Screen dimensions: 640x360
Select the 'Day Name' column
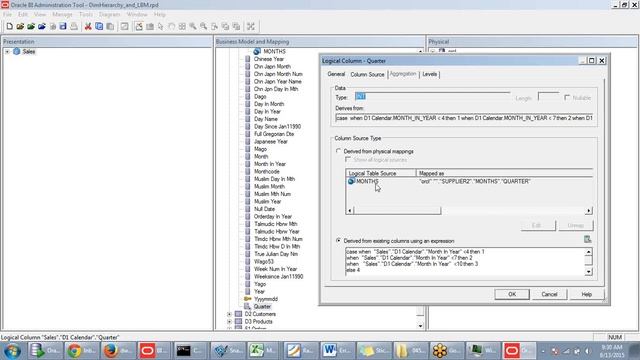pos(265,119)
